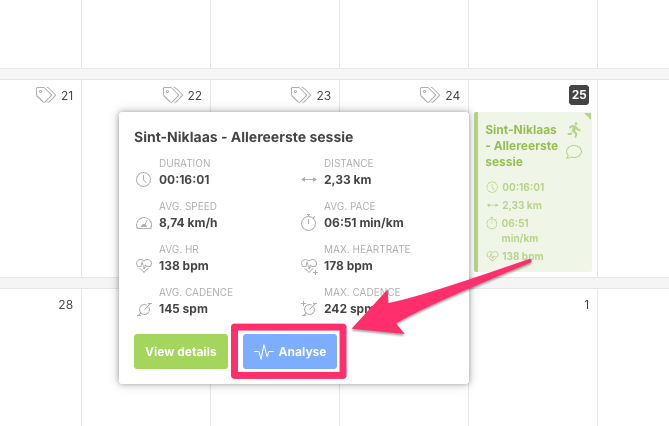Select day 28 in the calendar
This screenshot has width=669, height=426.
coord(65,304)
